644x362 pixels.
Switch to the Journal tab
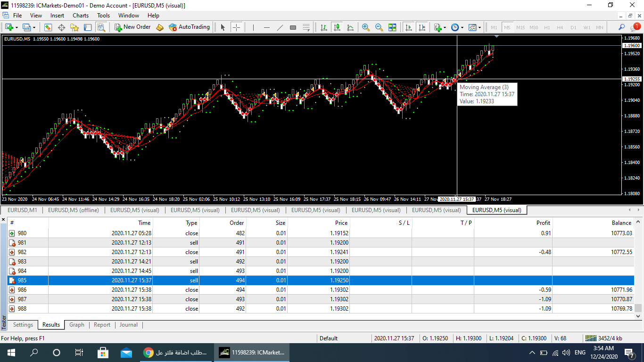[128, 325]
